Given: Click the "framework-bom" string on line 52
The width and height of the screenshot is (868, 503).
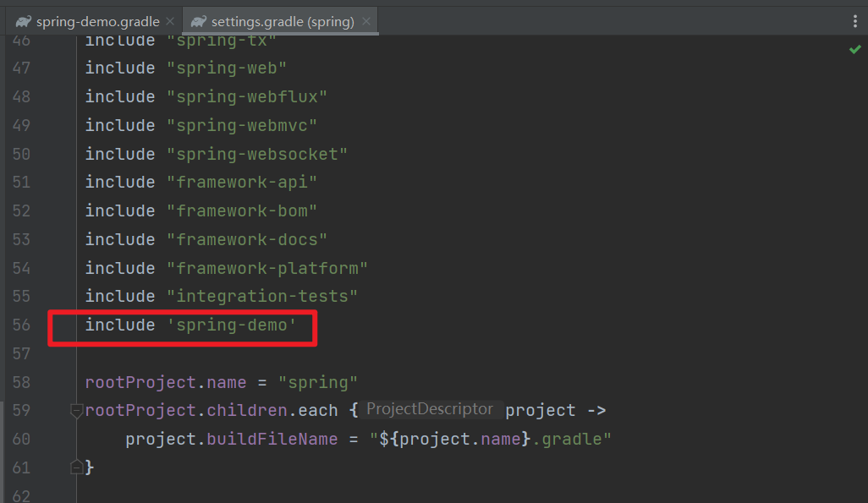Looking at the screenshot, I should click(x=241, y=211).
